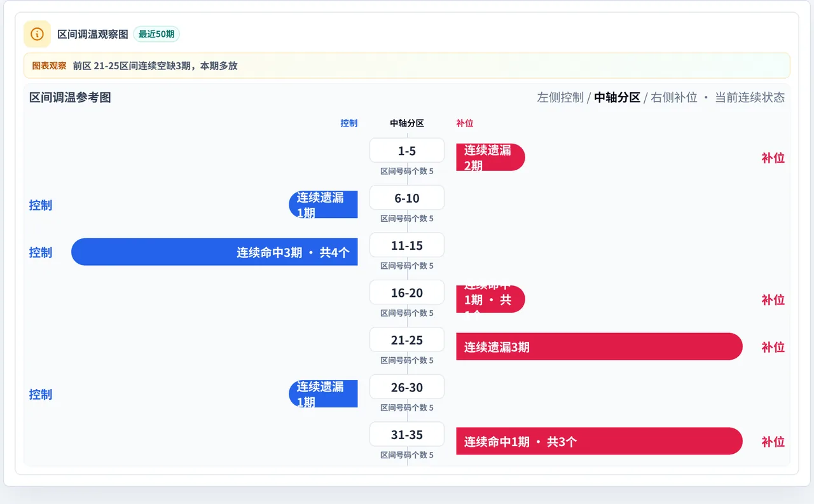Click the 中轴分区 column header
This screenshot has width=814, height=504.
tap(407, 123)
